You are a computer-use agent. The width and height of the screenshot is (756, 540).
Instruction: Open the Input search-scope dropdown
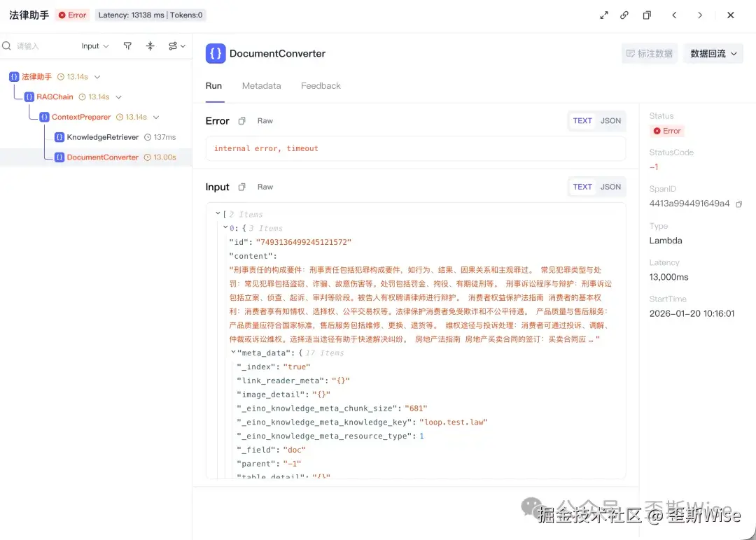95,45
